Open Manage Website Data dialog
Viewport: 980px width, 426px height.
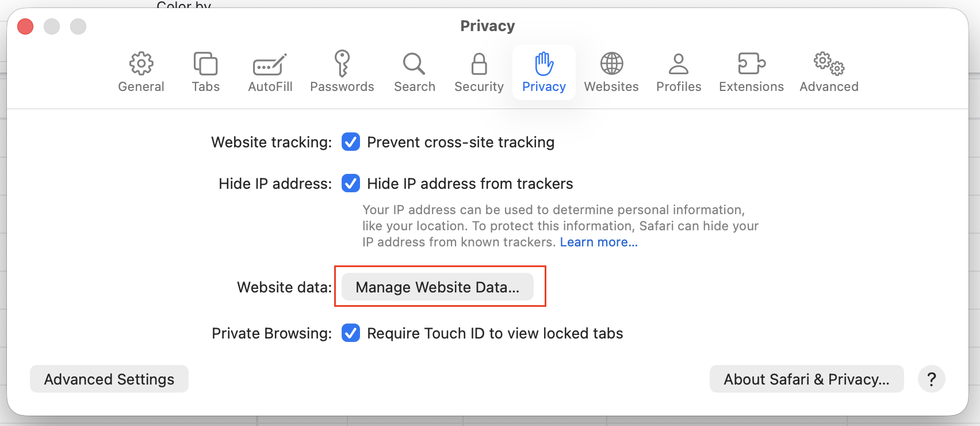[438, 287]
